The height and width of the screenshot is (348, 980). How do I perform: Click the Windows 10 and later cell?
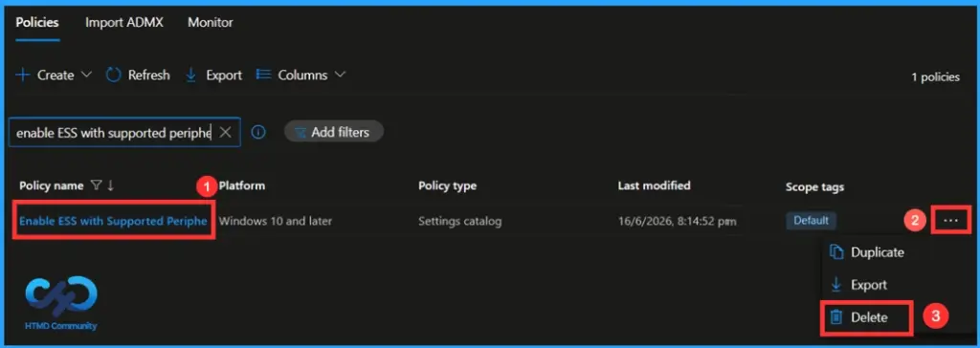coord(276,221)
